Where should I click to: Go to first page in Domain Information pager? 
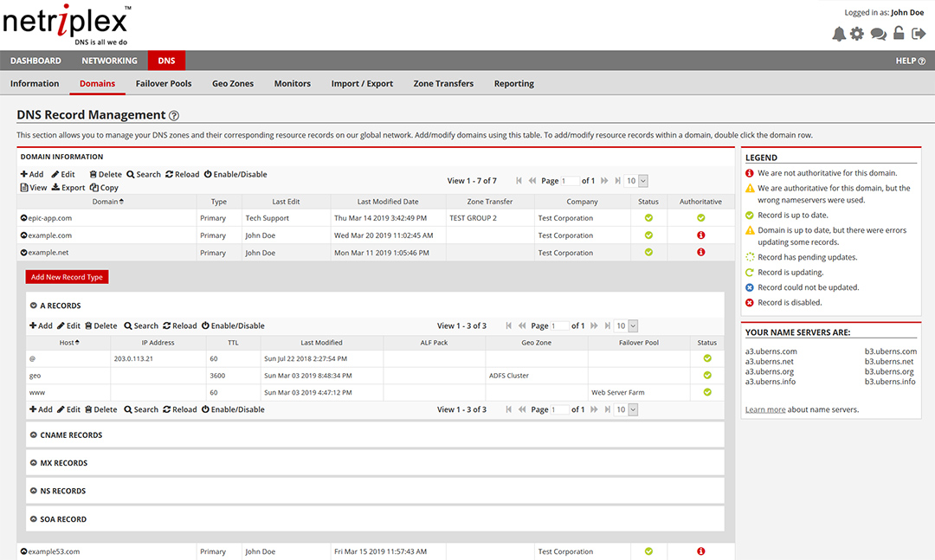[519, 181]
